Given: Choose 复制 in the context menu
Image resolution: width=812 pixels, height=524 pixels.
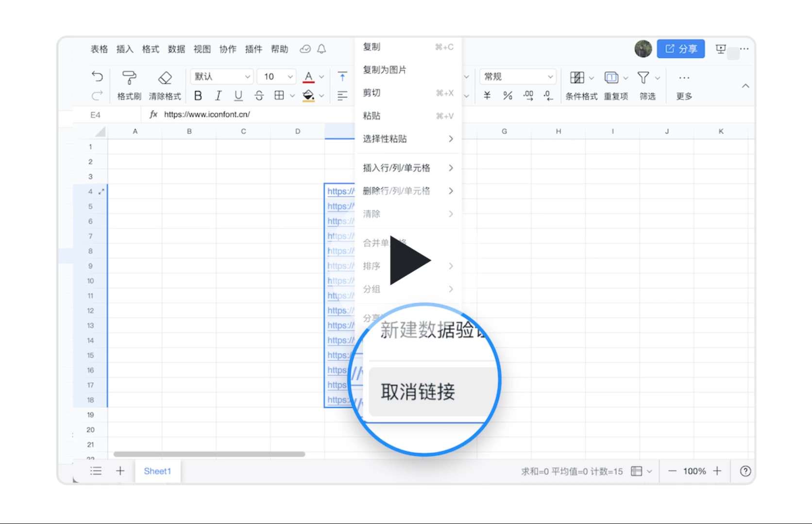Looking at the screenshot, I should [x=408, y=47].
